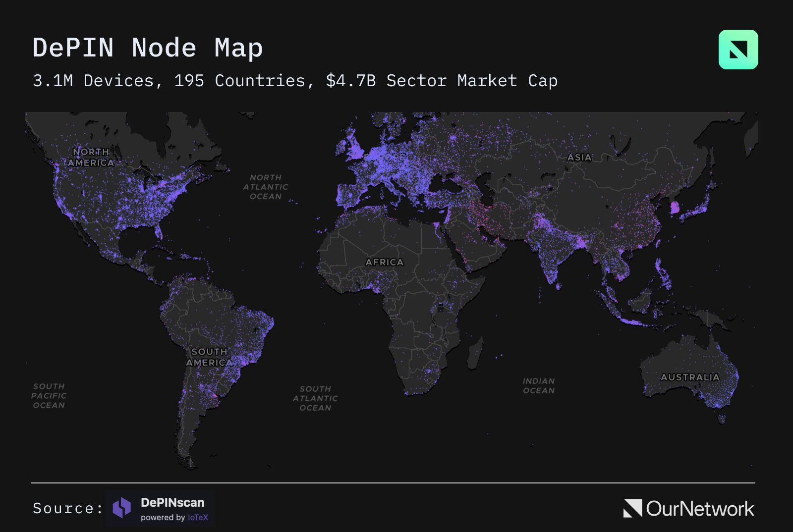Click the DePINscan brand name
Viewport: 793px width, 532px height.
172,502
